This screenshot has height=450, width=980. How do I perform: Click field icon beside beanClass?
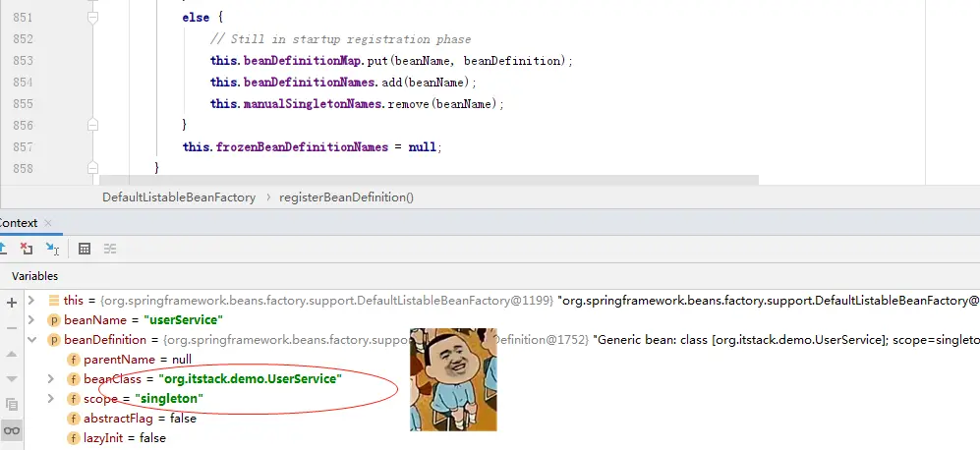74,379
